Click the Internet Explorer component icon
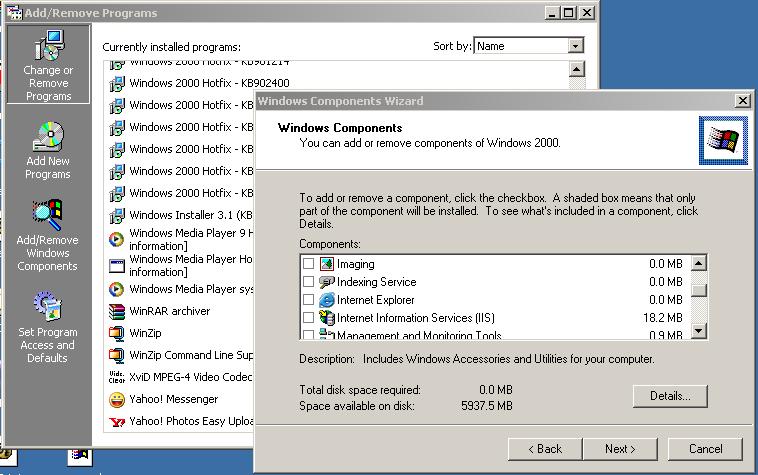The height and width of the screenshot is (475, 758). [326, 300]
